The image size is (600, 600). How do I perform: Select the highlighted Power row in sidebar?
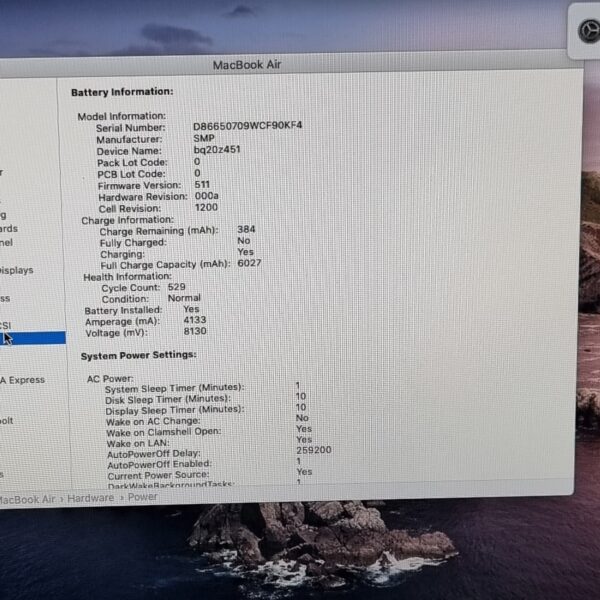33,338
